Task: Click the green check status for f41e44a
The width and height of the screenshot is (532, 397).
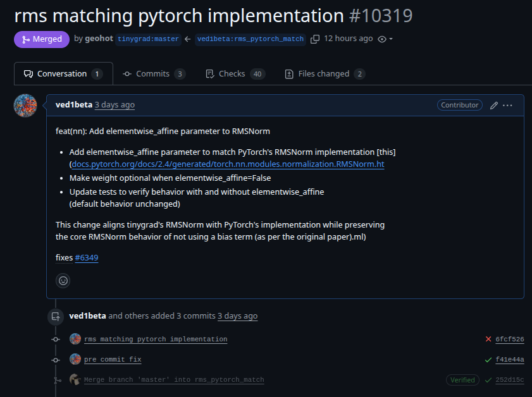Action: coord(488,360)
